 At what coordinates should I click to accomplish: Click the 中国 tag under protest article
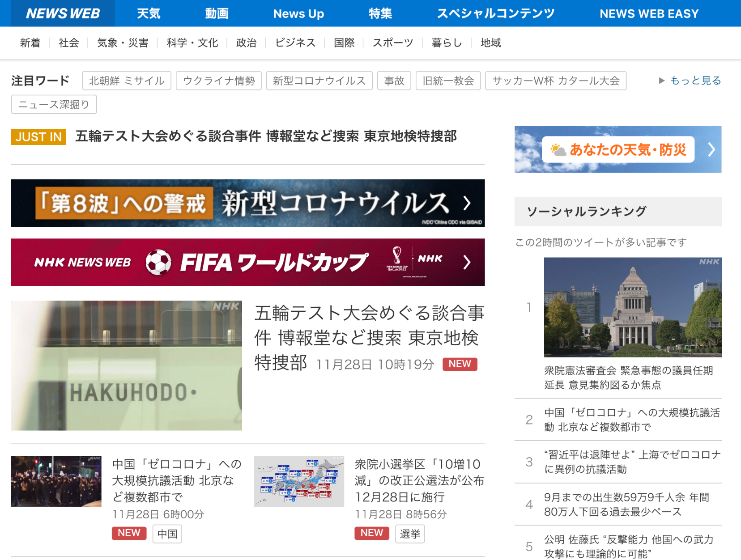click(167, 534)
